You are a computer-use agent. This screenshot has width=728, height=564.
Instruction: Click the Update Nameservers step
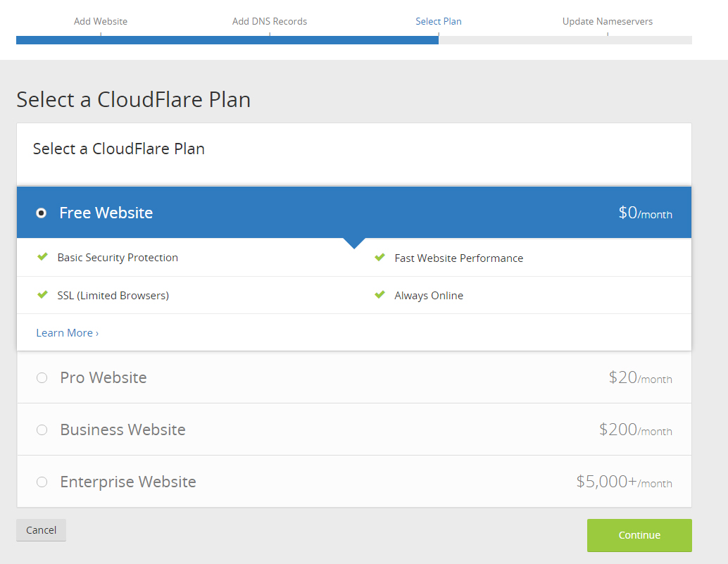(607, 21)
